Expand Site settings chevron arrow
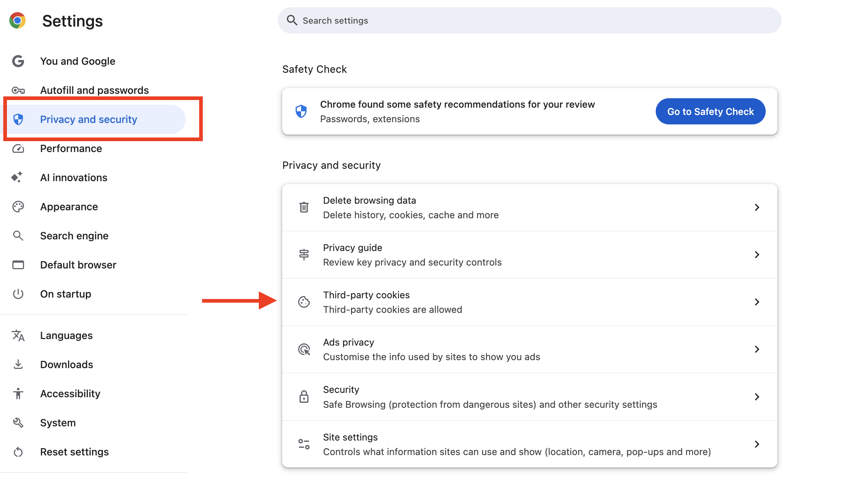Image resolution: width=868 pixels, height=478 pixels. tap(757, 444)
